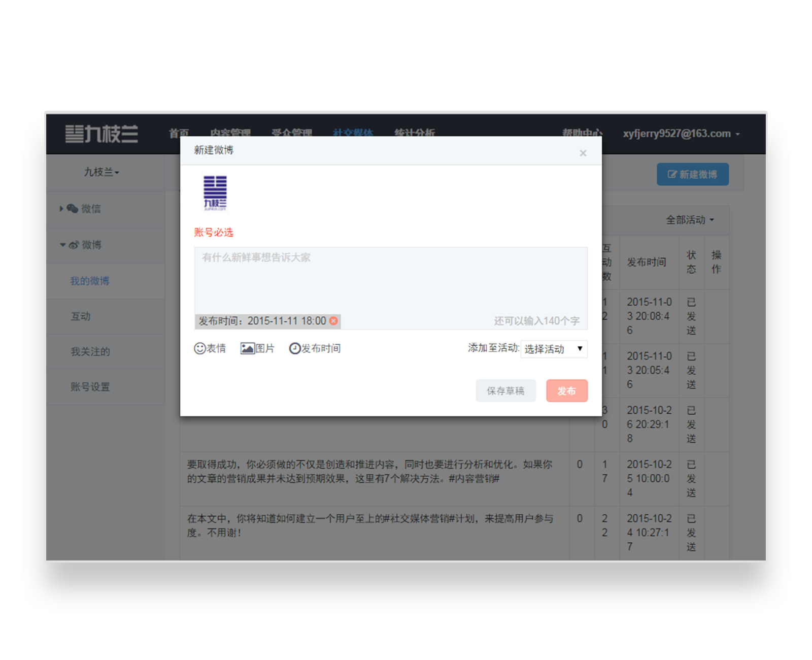
Task: Open 我的微博 in the sidebar
Action: (x=90, y=281)
